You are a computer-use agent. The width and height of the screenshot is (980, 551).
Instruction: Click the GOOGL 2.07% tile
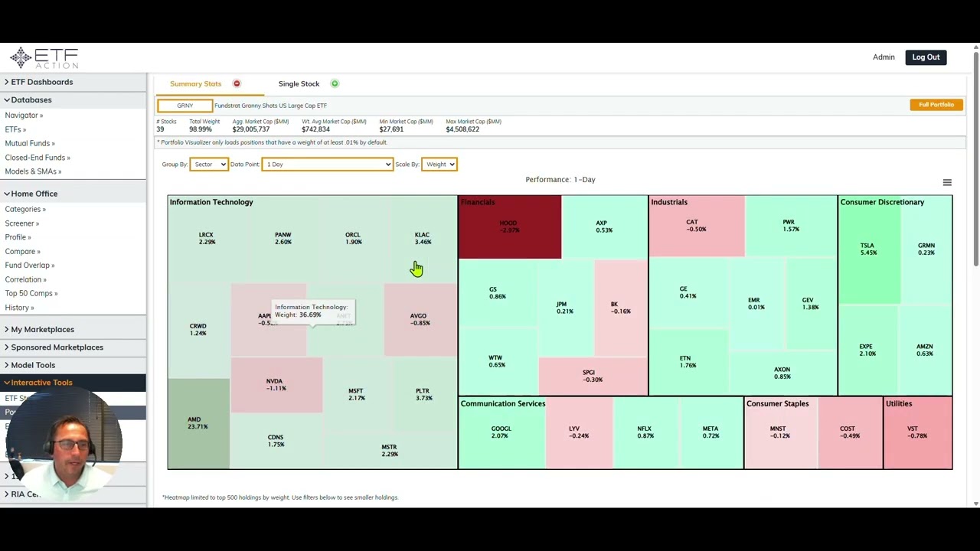pyautogui.click(x=501, y=432)
